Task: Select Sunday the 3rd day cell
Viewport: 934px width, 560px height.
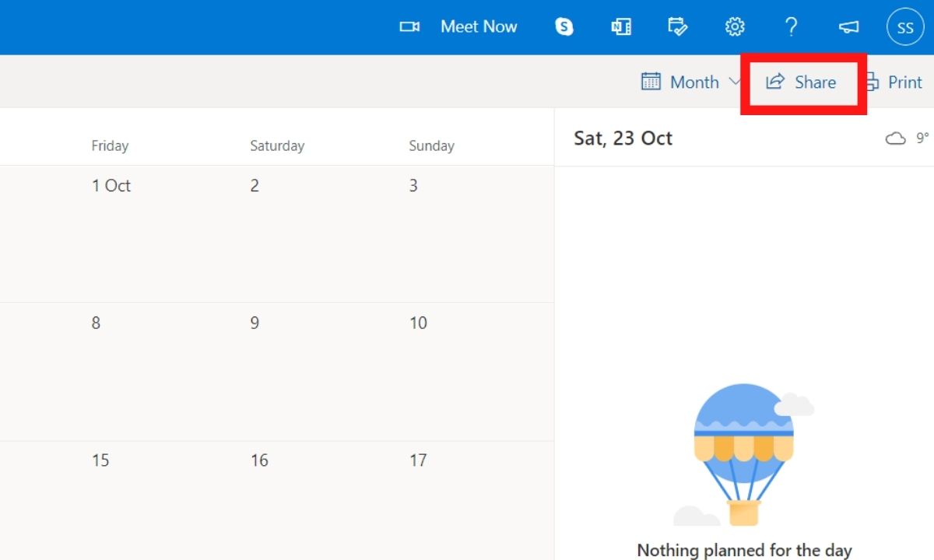Action: click(x=475, y=233)
